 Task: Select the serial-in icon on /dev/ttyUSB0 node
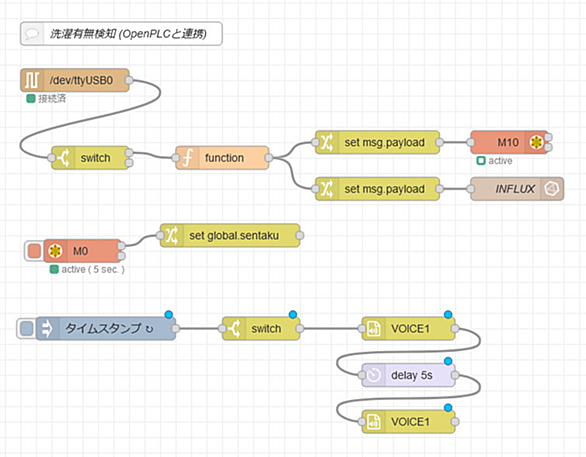32,80
